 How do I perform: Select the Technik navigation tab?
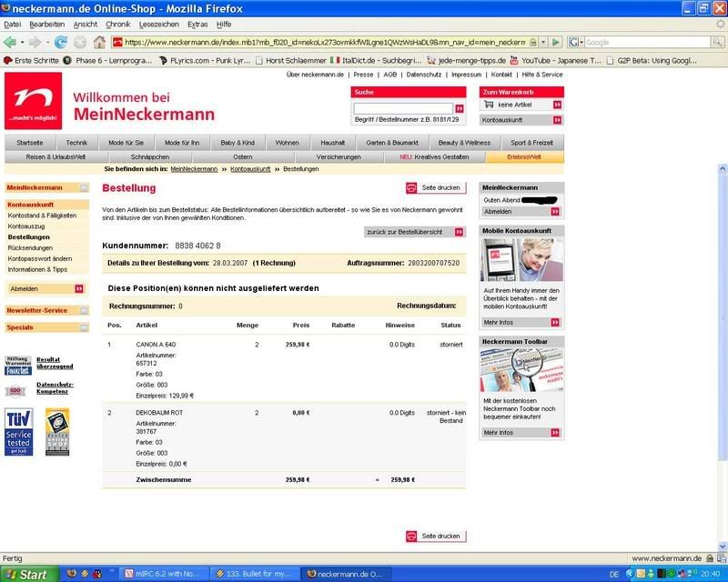pyautogui.click(x=76, y=143)
